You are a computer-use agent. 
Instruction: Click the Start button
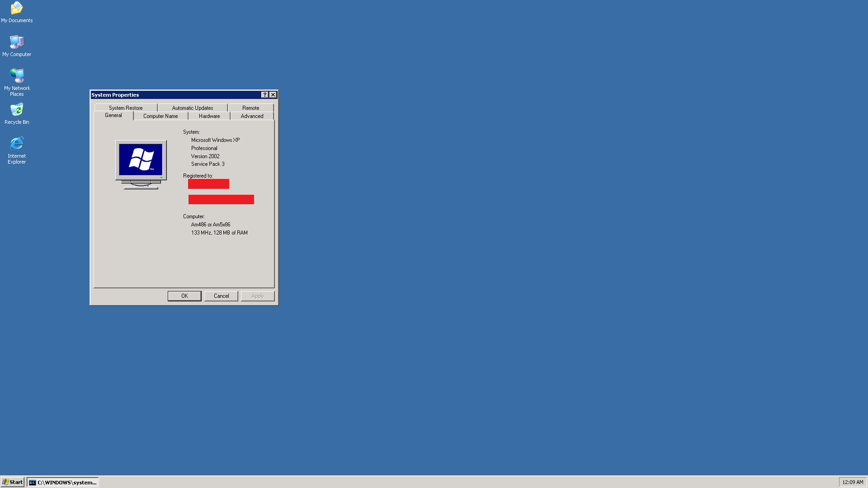(13, 482)
